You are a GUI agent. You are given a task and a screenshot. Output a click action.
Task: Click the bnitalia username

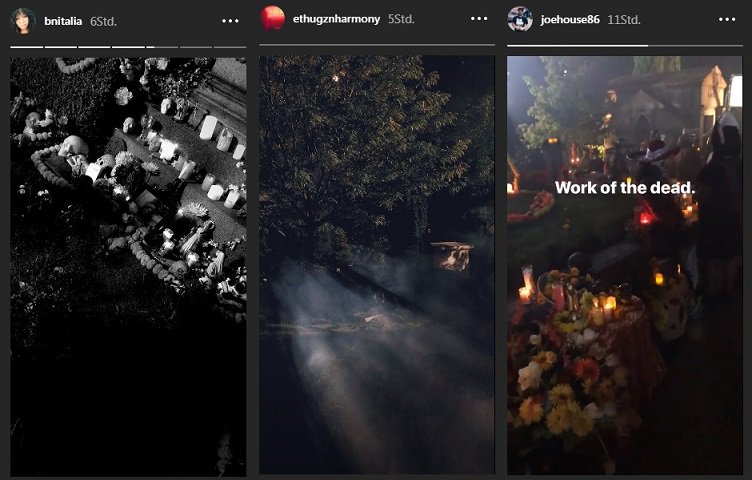63,21
